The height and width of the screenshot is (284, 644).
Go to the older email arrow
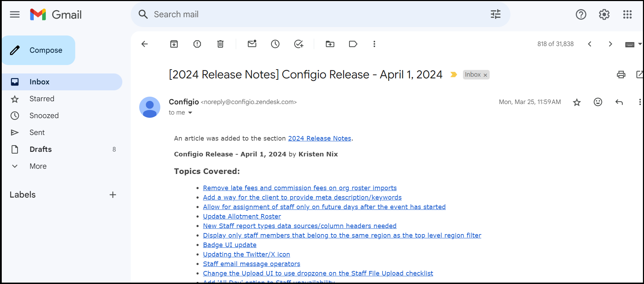(610, 44)
